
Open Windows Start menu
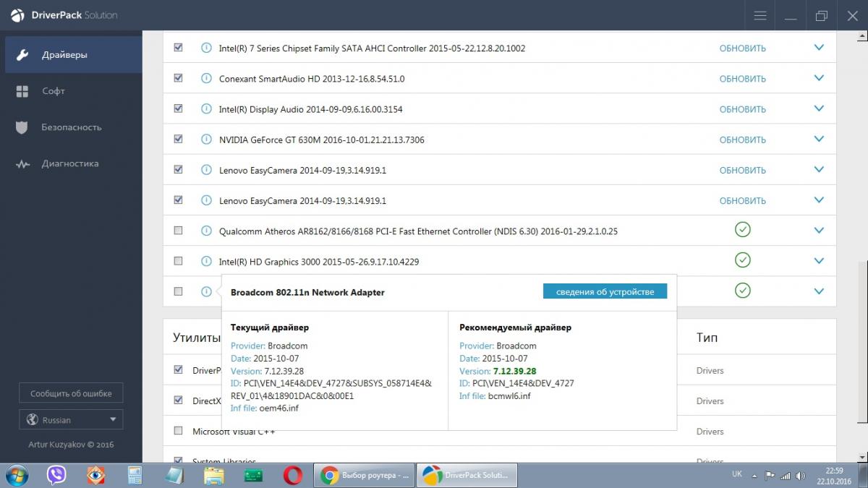pos(16,476)
